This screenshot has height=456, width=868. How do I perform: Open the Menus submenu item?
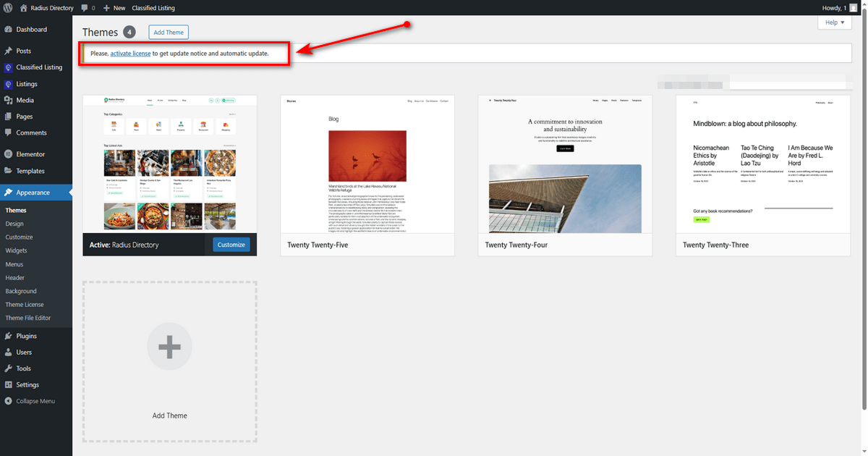pos(14,264)
